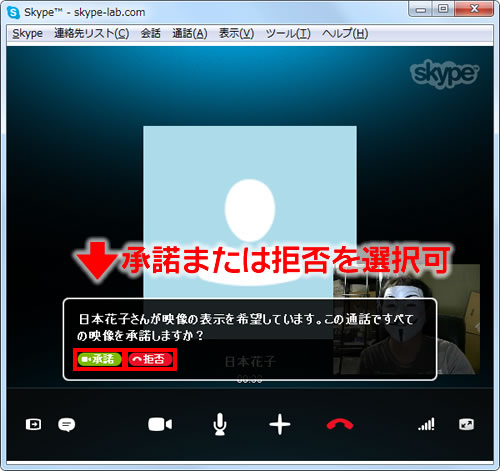Accept video with the green 承諾 button

click(99, 359)
